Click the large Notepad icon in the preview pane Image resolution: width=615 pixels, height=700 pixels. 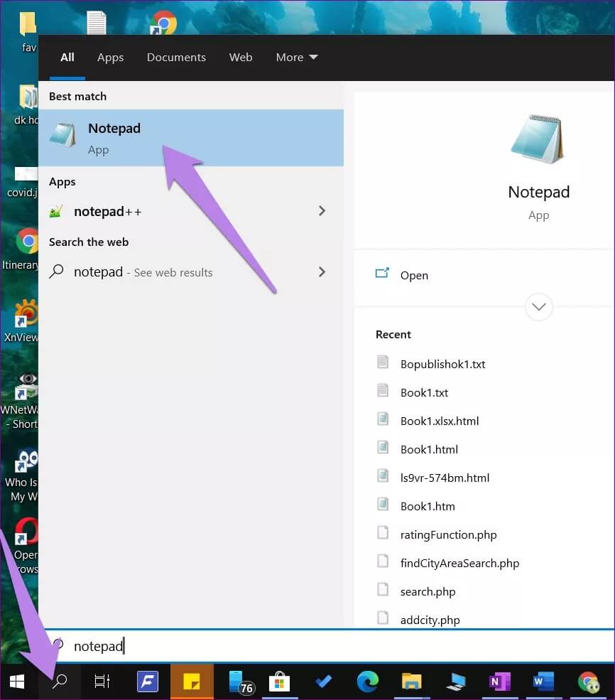tap(538, 139)
